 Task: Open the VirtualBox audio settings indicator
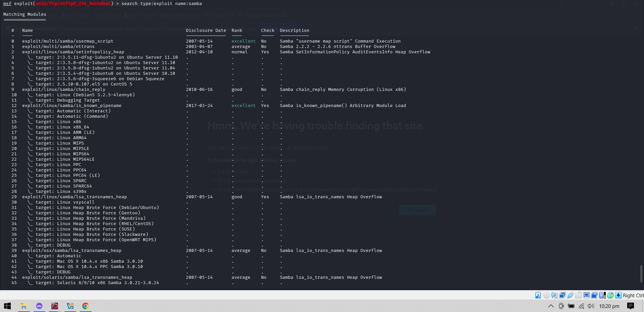tap(554, 295)
